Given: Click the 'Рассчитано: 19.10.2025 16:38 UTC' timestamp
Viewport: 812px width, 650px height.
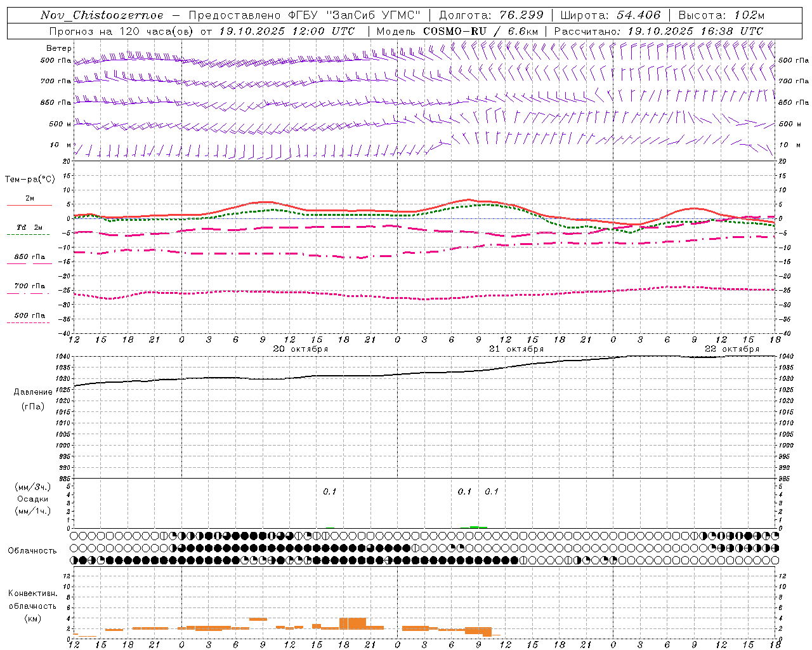Looking at the screenshot, I should [x=658, y=31].
